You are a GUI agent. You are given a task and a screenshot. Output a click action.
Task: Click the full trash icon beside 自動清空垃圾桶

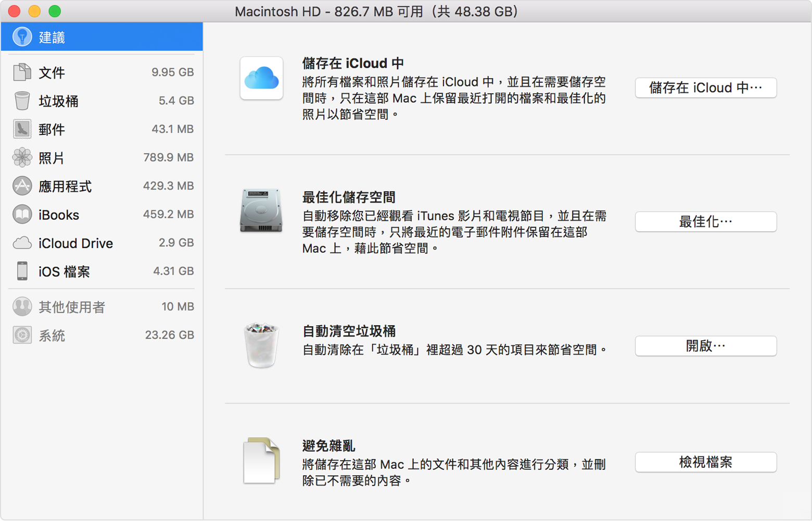click(x=261, y=345)
